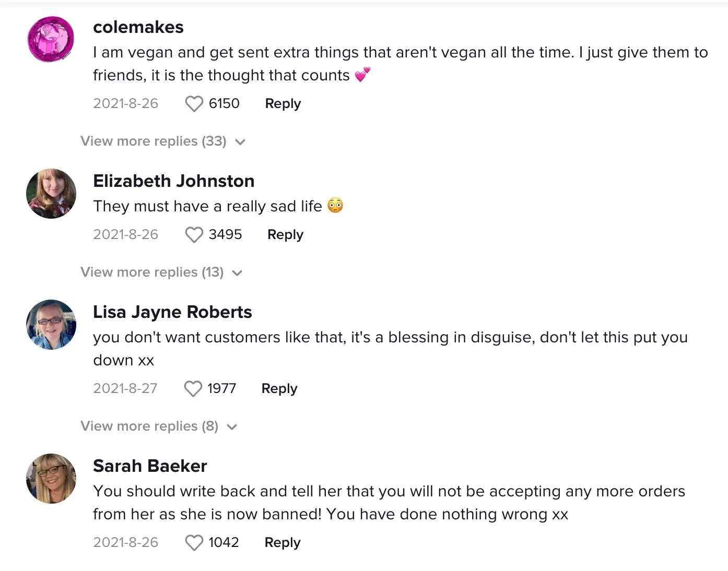Go to Lisa Jayne Roberts' profile name
The width and height of the screenshot is (728, 571).
tap(172, 312)
